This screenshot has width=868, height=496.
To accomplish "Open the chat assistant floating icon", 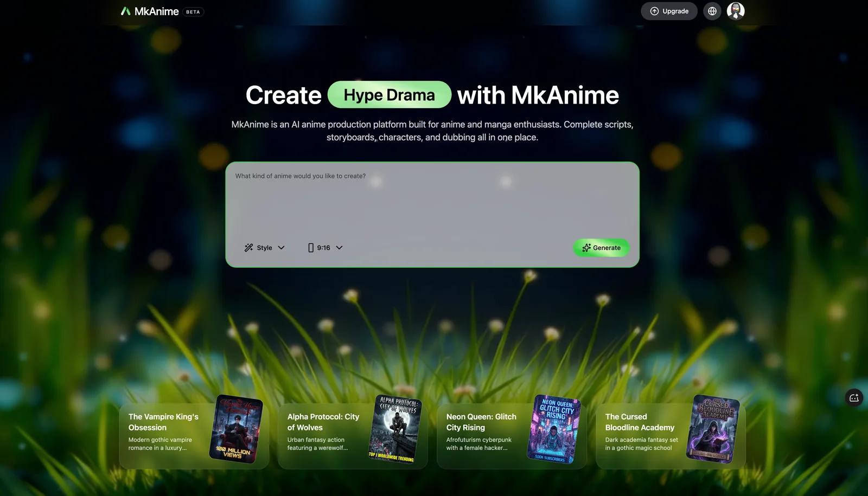I will (x=854, y=398).
